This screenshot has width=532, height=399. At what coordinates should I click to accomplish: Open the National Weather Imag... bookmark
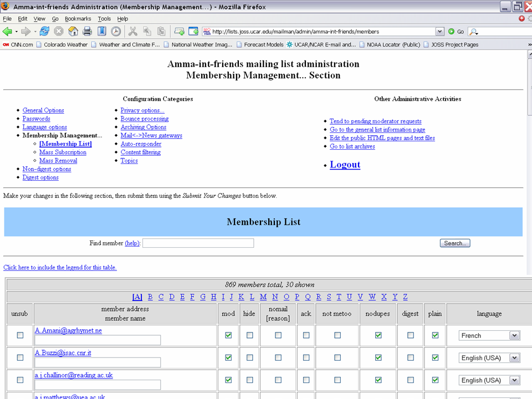click(198, 44)
